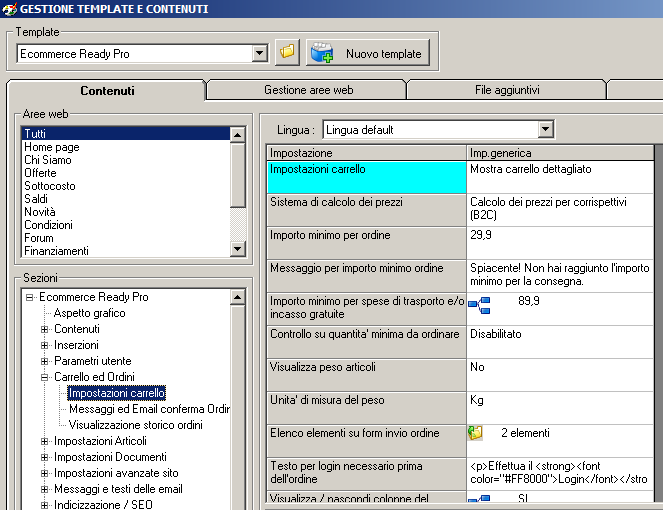
Task: Select Saldi in Aree web list
Action: pyautogui.click(x=126, y=199)
